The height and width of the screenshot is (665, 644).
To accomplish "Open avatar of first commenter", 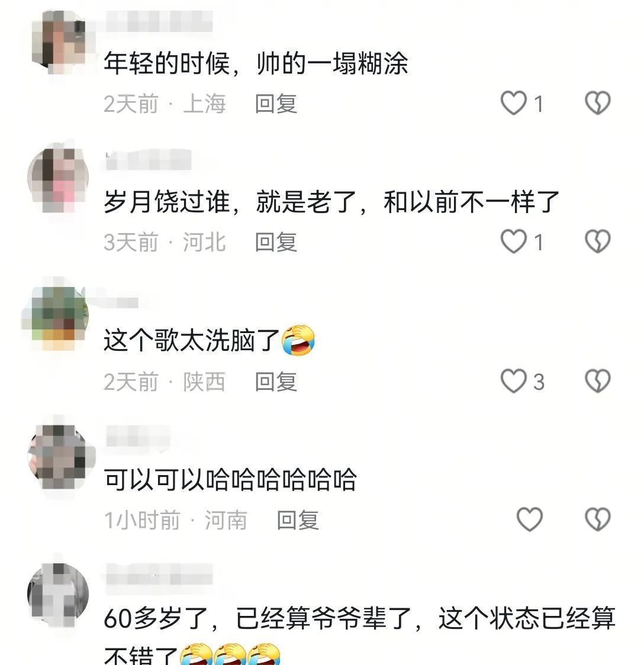I will 59,41.
